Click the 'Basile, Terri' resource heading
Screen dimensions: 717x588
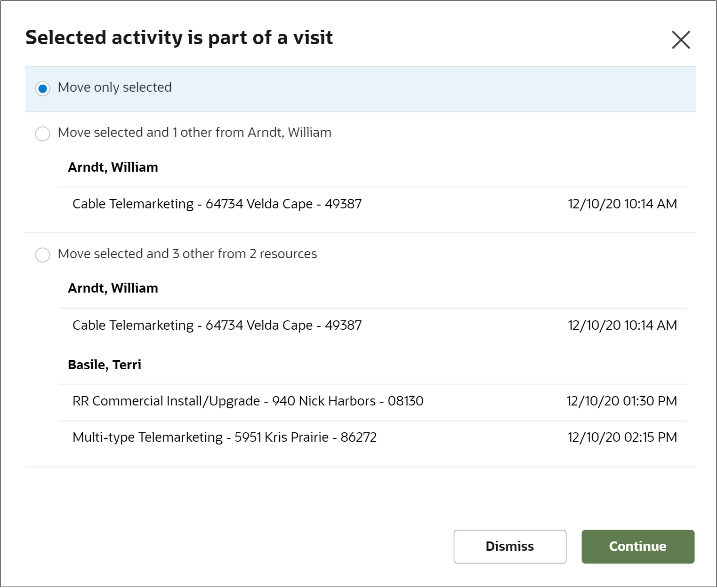click(105, 365)
